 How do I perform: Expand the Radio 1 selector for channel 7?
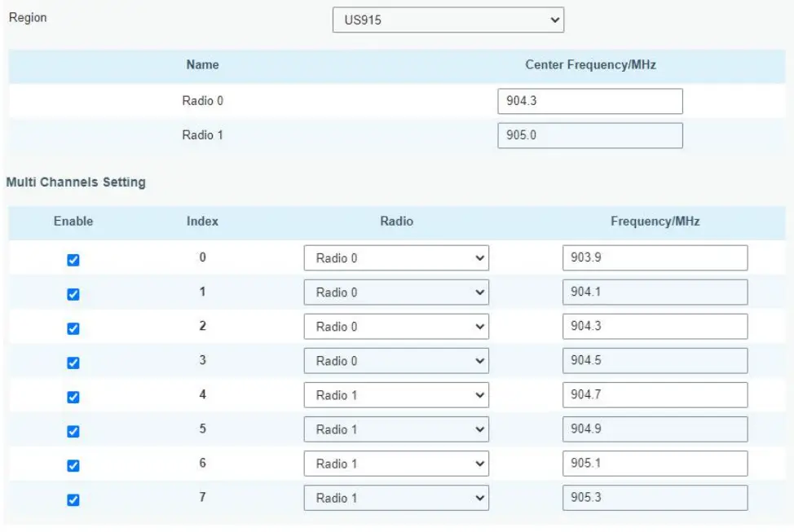click(396, 497)
